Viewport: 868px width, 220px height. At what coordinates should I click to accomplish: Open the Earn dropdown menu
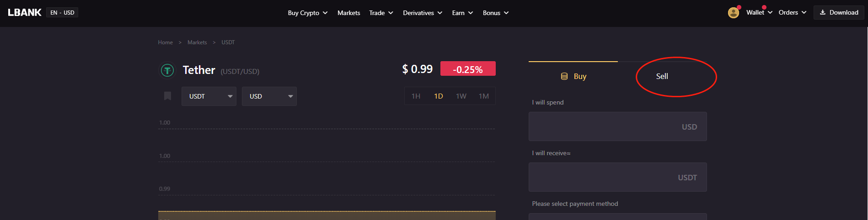462,13
